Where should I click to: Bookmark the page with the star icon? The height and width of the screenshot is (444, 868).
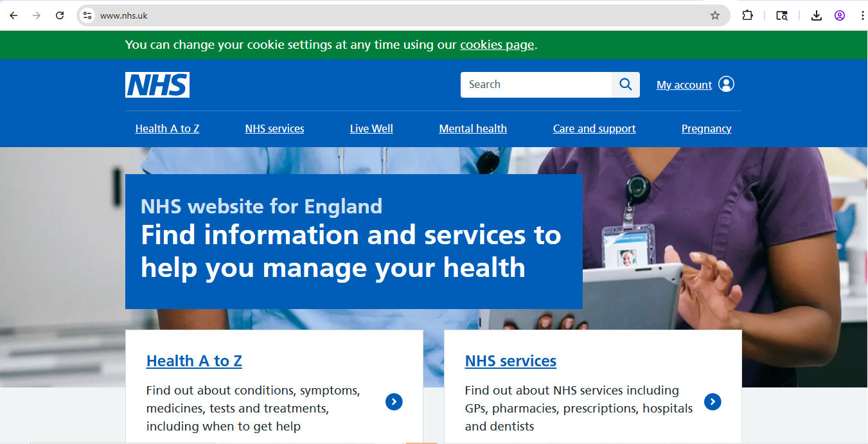(714, 15)
